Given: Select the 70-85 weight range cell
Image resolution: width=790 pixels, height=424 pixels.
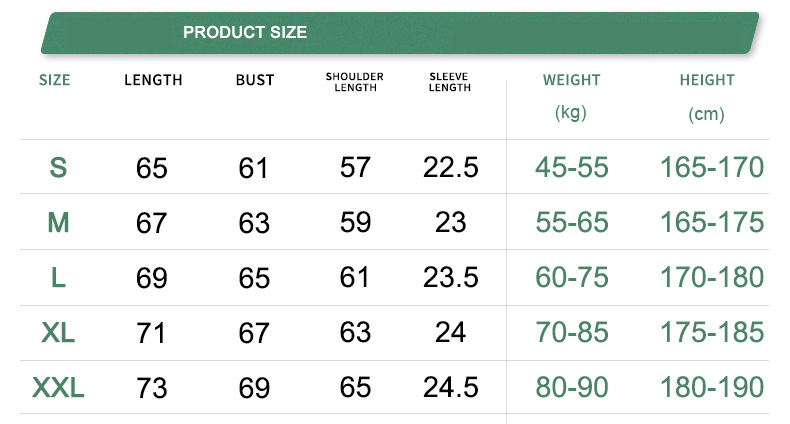Looking at the screenshot, I should point(571,332).
